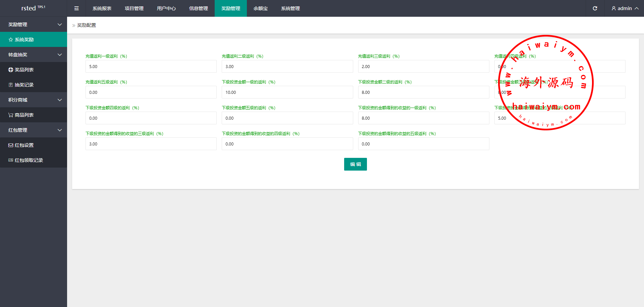Screen dimensions: 644x307
Task: Switch to the 余额宝 top menu
Action: coord(260,8)
